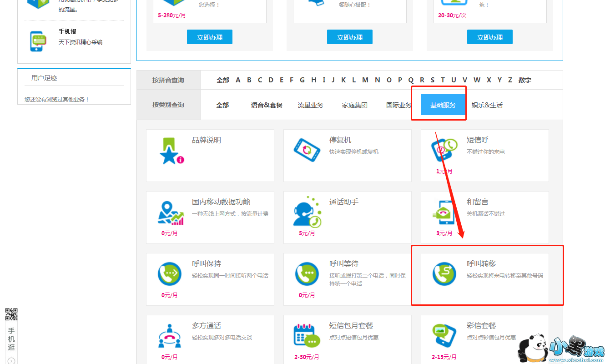Filter services by letter G

(302, 80)
